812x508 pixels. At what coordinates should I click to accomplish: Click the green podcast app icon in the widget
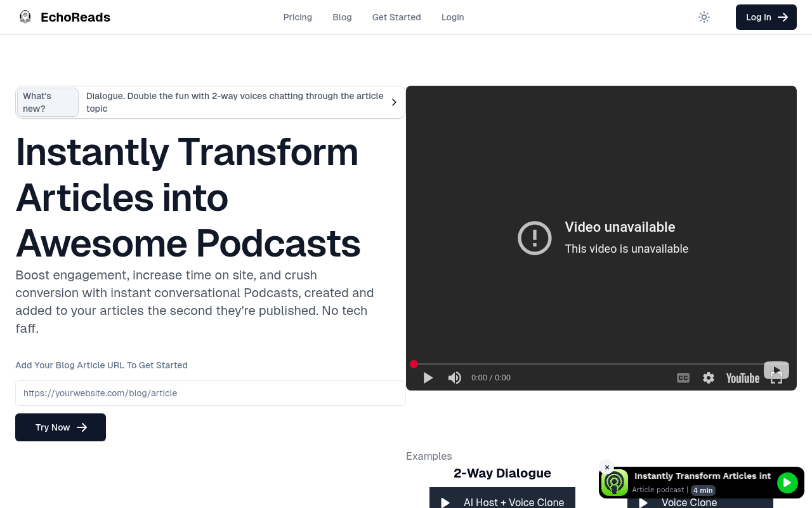coord(614,483)
